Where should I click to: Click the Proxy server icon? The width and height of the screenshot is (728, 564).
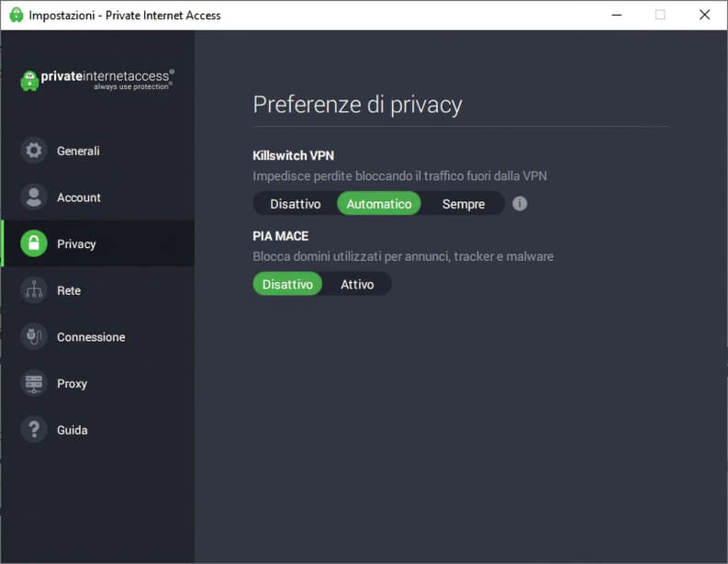tap(34, 383)
